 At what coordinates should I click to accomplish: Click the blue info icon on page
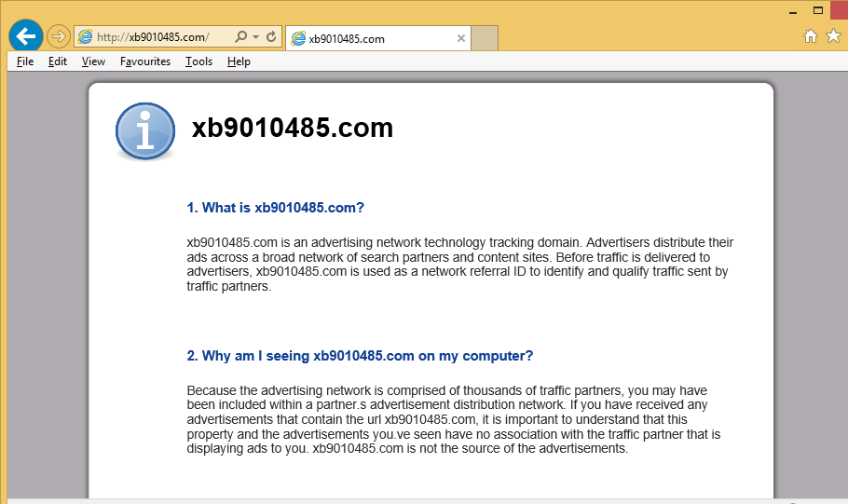coord(145,131)
